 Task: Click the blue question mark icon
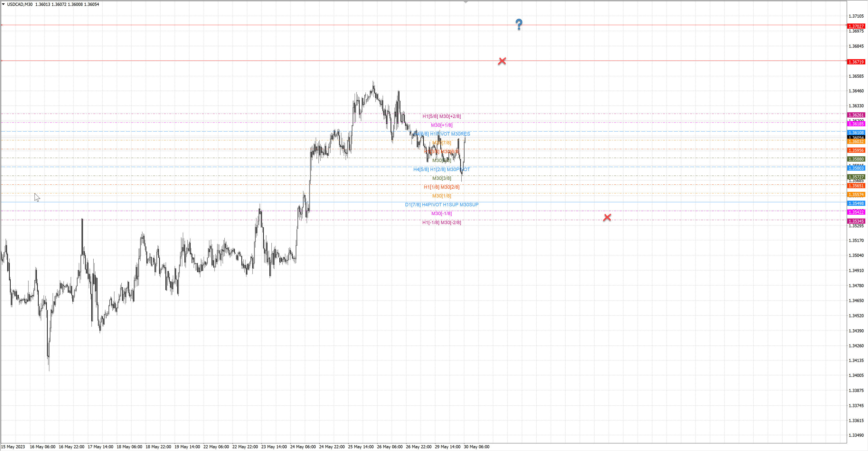coord(519,24)
